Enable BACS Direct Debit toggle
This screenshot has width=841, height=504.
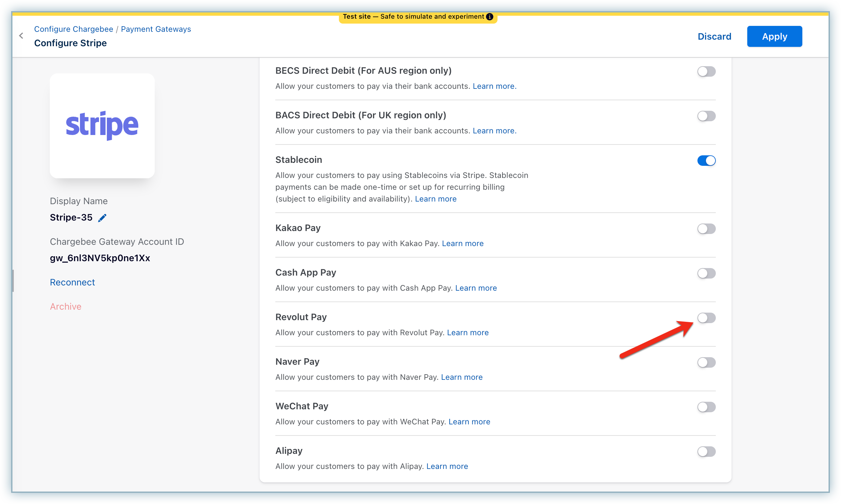[x=706, y=116]
